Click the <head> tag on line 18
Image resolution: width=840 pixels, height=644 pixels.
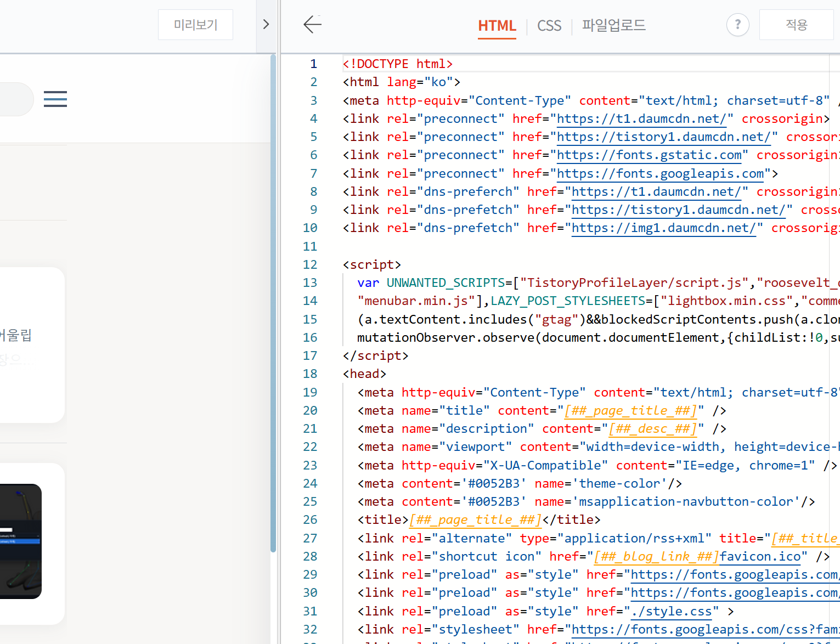[x=365, y=374]
